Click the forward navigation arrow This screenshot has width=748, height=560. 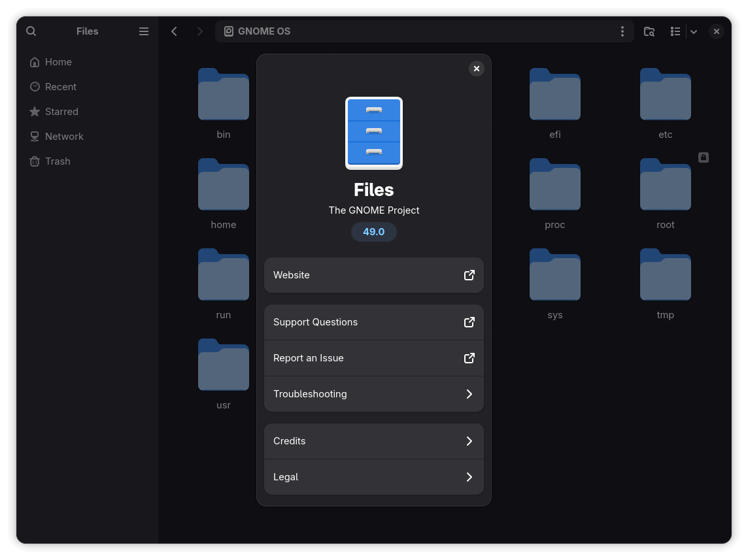coord(200,31)
